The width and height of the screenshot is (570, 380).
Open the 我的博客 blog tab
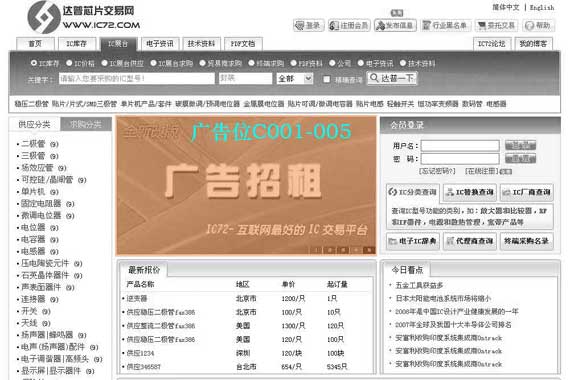[533, 44]
